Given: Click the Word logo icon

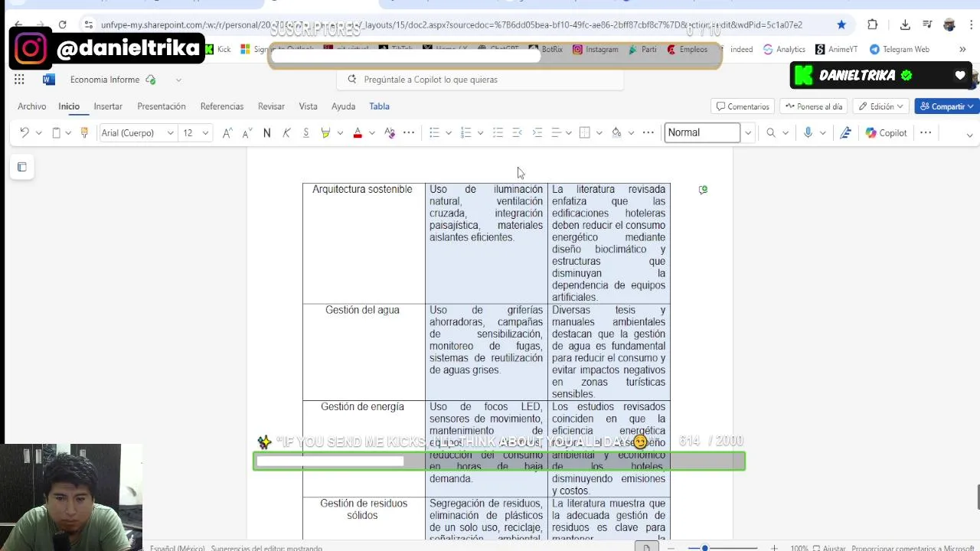Looking at the screenshot, I should pyautogui.click(x=48, y=80).
